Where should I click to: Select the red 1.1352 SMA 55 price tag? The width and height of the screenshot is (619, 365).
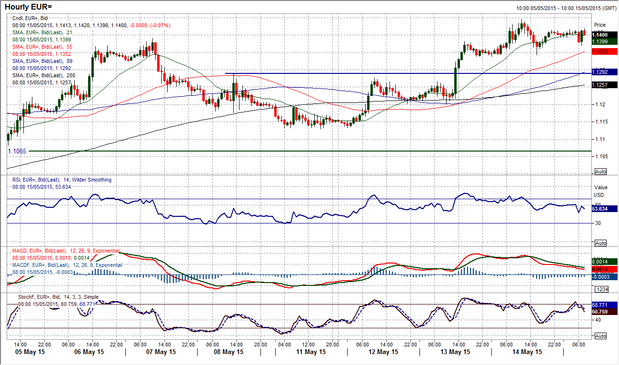tap(604, 52)
